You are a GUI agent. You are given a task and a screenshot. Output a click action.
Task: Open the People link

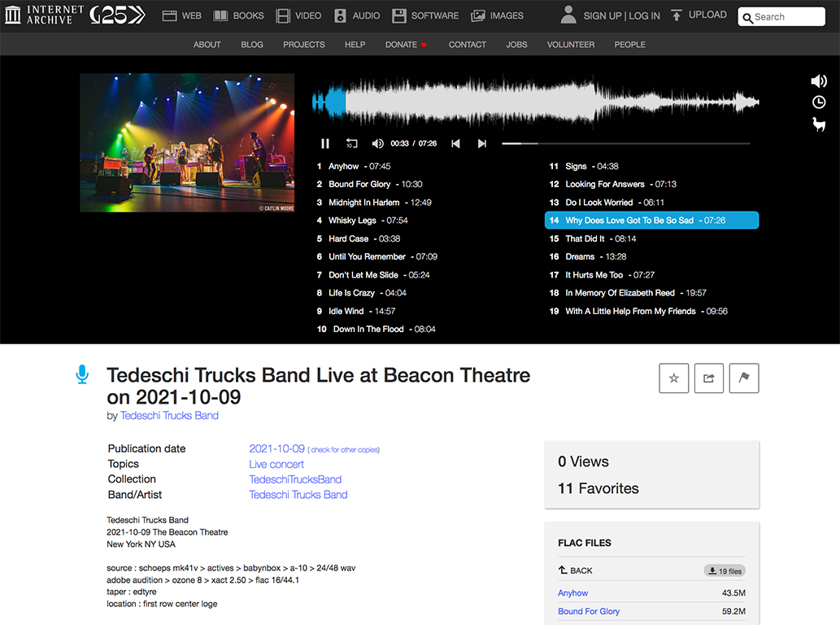(x=629, y=45)
